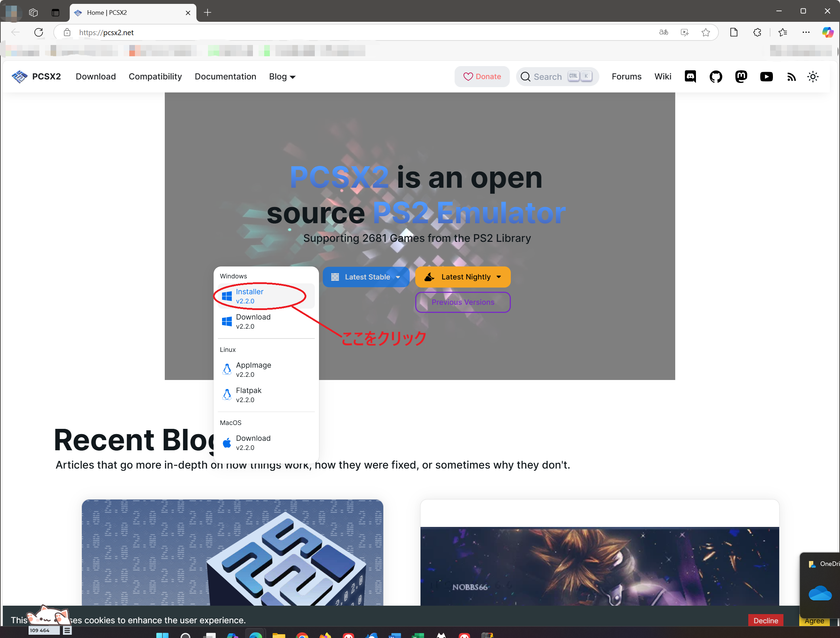Click the Previous Versions button
Viewport: 840px width, 638px height.
[x=463, y=302]
